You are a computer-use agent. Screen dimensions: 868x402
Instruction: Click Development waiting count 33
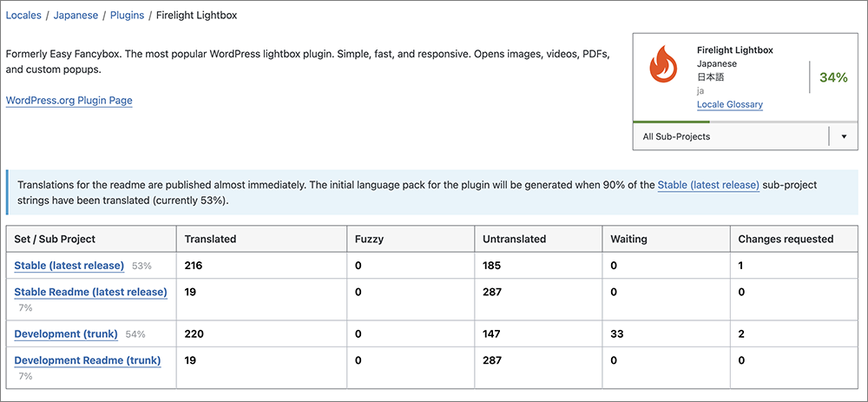616,333
